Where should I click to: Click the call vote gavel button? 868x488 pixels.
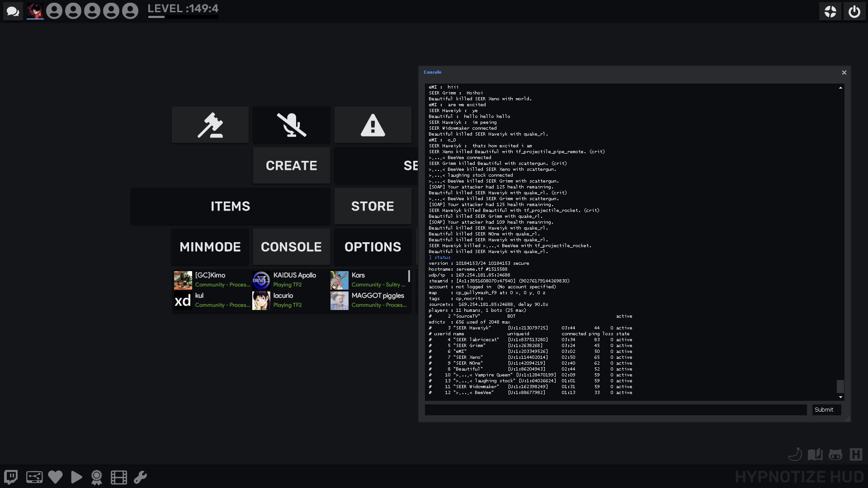210,125
